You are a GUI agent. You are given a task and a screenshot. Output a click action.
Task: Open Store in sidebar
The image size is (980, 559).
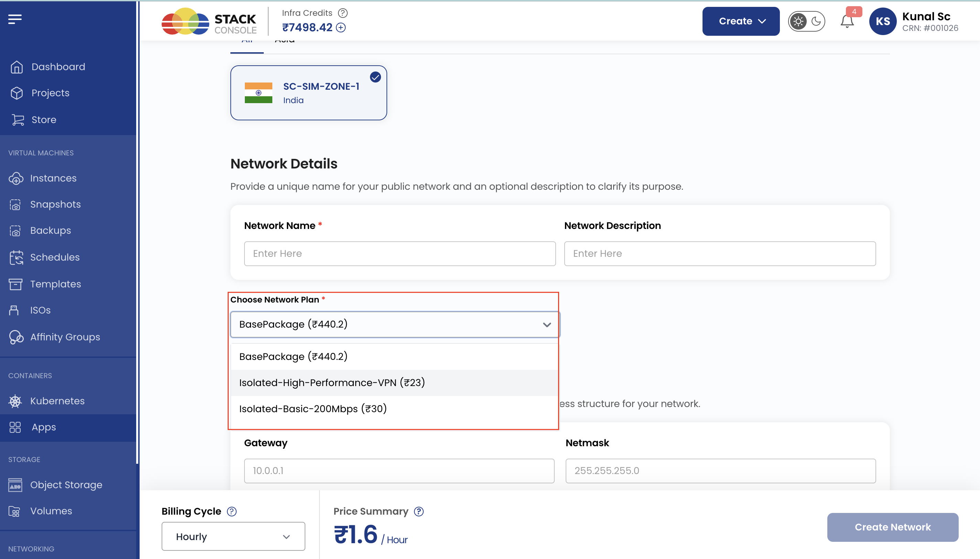pos(44,120)
